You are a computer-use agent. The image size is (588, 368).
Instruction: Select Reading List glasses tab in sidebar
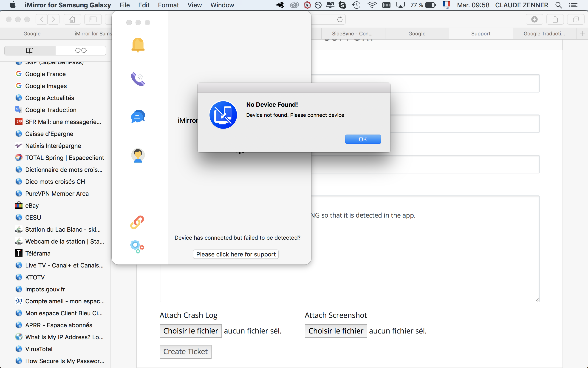pos(81,50)
